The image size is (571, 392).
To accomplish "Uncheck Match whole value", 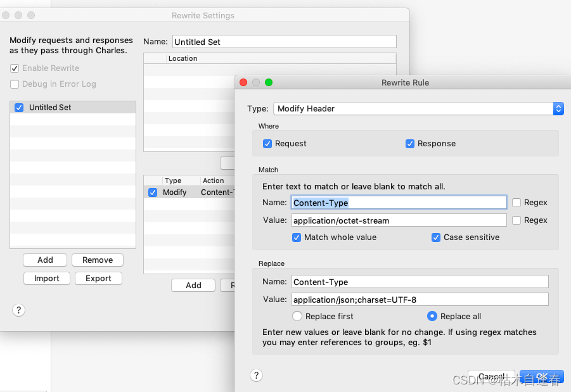I will [297, 237].
